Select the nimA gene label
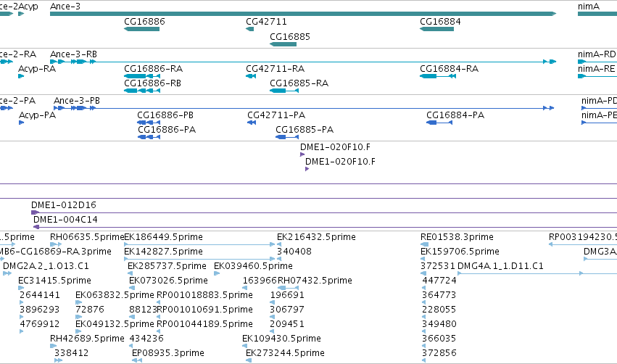The height and width of the screenshot is (364, 617). pos(589,7)
